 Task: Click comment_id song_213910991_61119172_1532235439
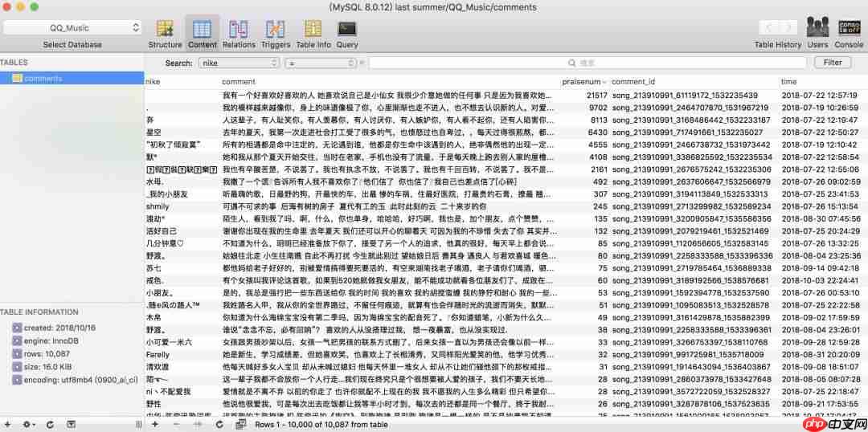[x=685, y=95]
